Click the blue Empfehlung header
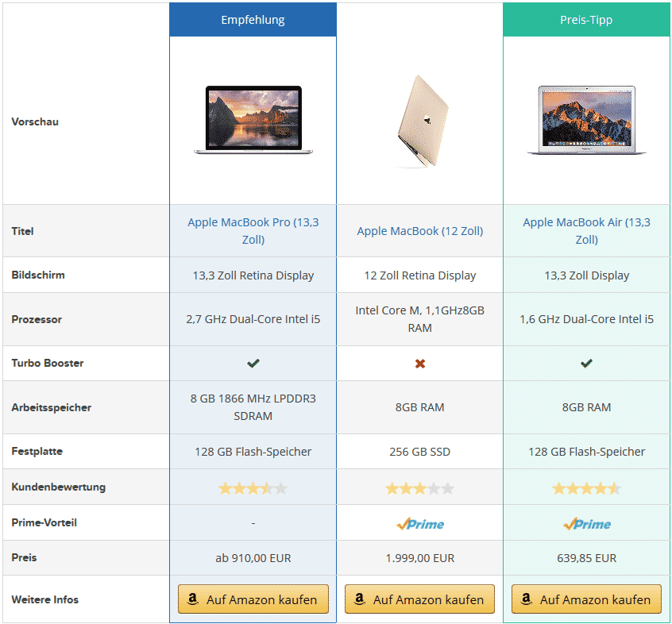Image resolution: width=672 pixels, height=624 pixels. 253,20
